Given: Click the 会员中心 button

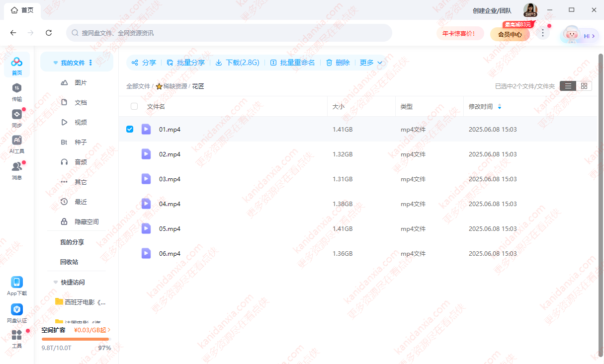Looking at the screenshot, I should (x=510, y=34).
